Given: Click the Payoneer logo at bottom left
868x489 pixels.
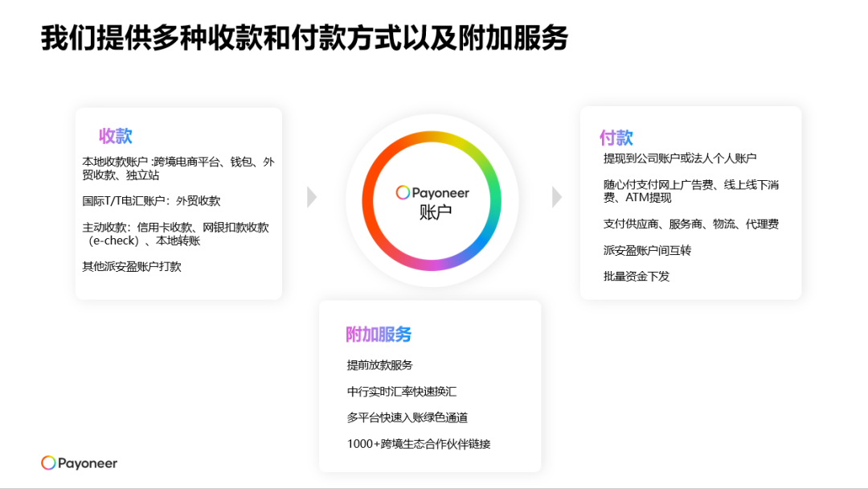Looking at the screenshot, I should pos(78,463).
